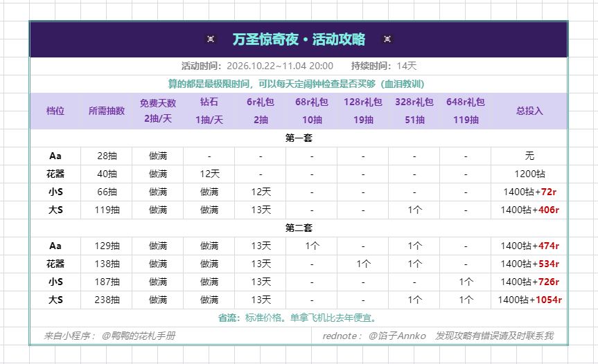The height and width of the screenshot is (364, 598).
Task: Click the 花器 label in the 40抽 row
Action: 55,174
